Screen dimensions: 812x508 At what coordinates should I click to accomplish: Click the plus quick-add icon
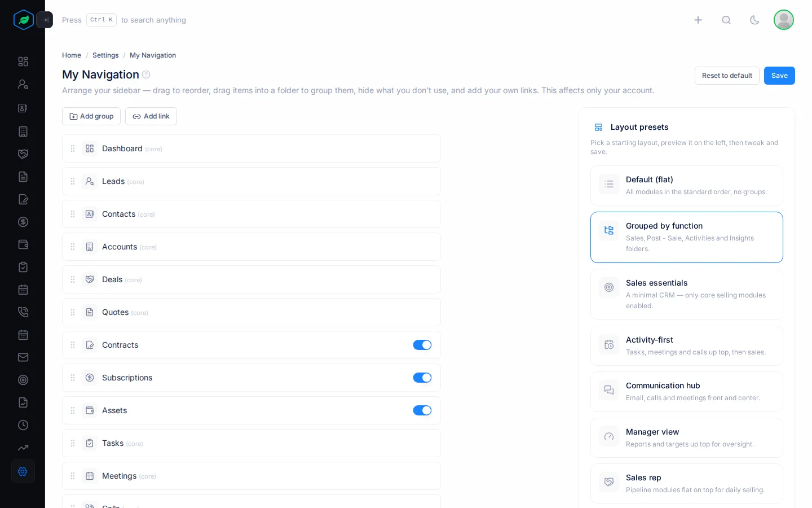tap(698, 20)
